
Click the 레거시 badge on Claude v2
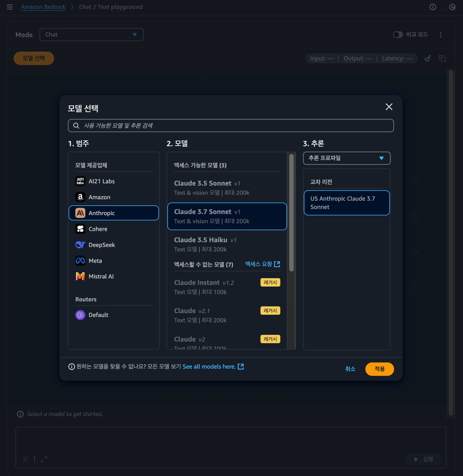coord(270,339)
